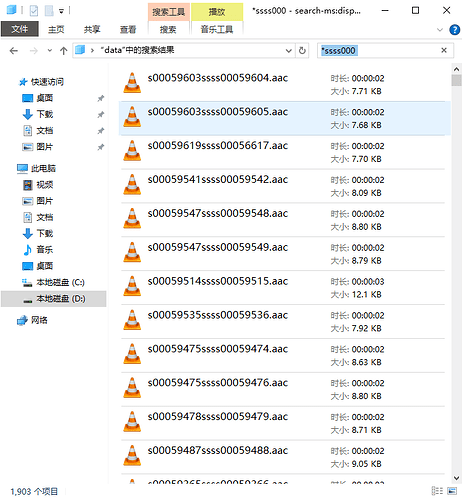The width and height of the screenshot is (462, 500).
Task: Click VLC icon of s00059547ssss00059548.aac
Action: pos(132,218)
